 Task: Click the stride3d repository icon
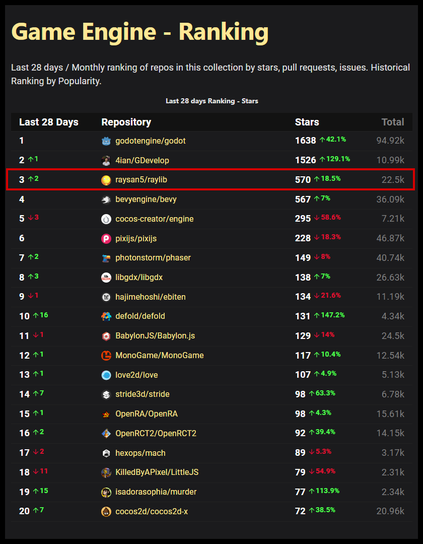click(106, 394)
